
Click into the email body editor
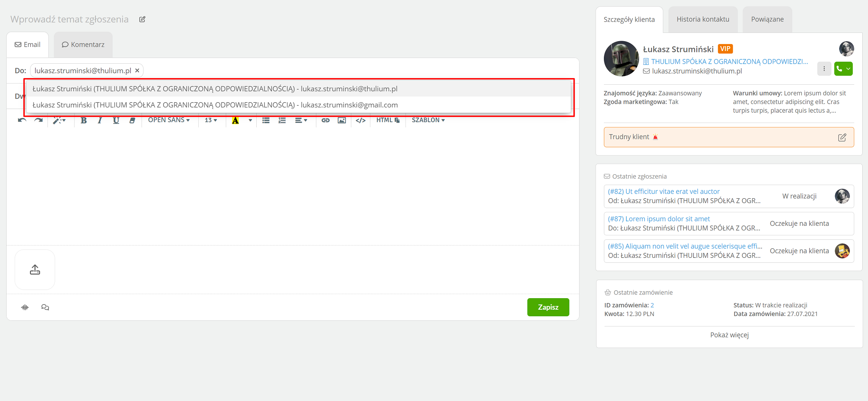(x=293, y=187)
